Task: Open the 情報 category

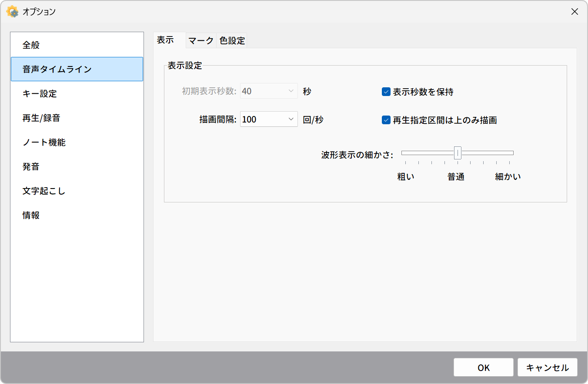Action: (77, 215)
